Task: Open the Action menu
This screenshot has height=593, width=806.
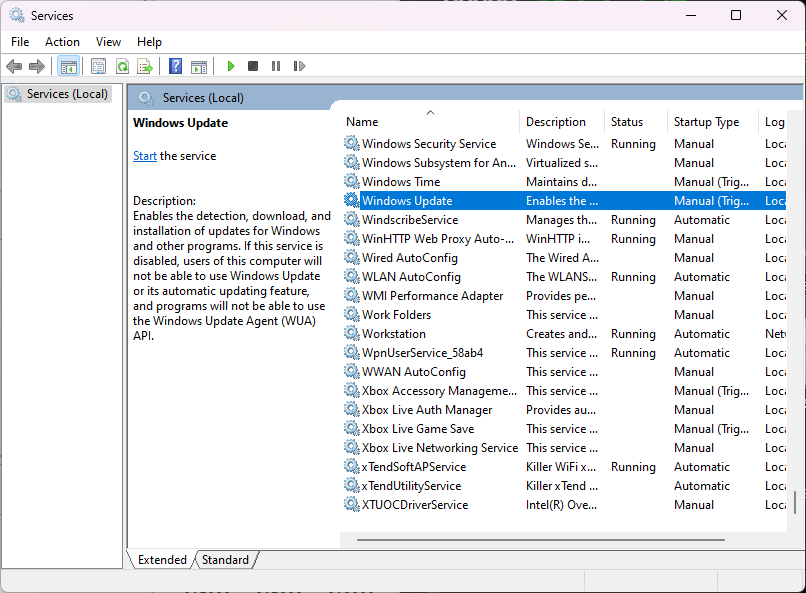Action: pos(62,42)
